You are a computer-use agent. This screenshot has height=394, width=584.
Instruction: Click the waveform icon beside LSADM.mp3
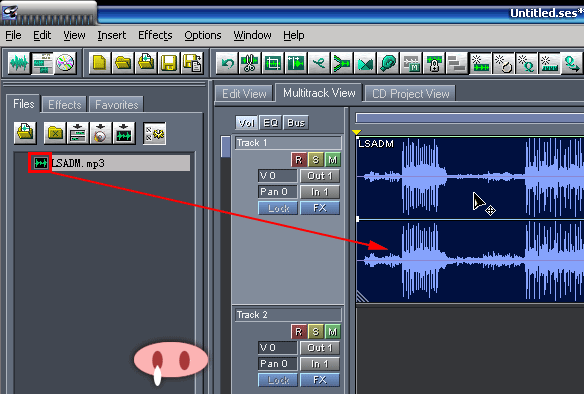click(x=40, y=163)
